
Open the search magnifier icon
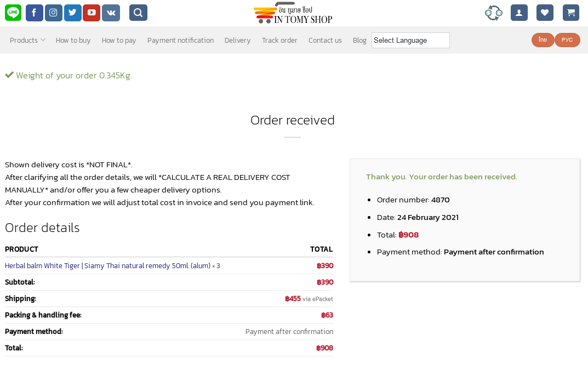[139, 13]
